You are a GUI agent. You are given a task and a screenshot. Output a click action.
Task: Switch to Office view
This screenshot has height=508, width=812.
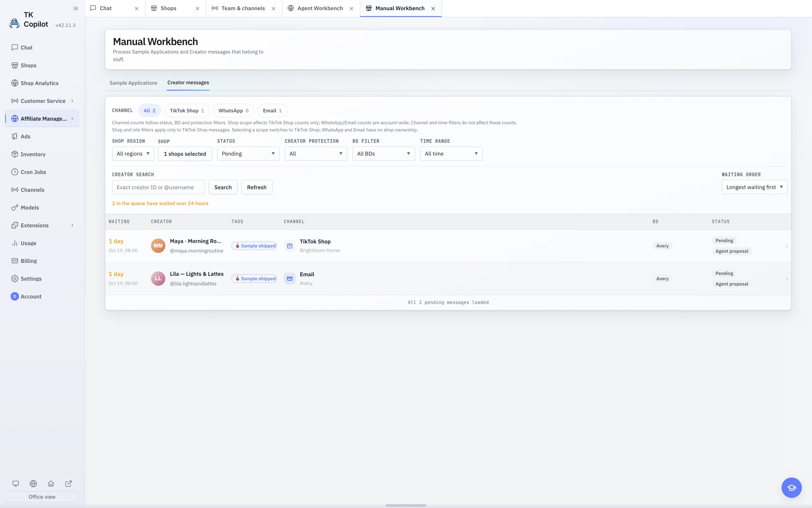42,497
